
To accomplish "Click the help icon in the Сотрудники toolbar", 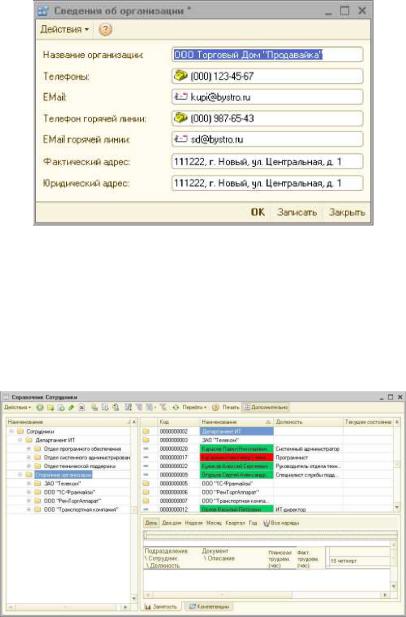I will (215, 408).
